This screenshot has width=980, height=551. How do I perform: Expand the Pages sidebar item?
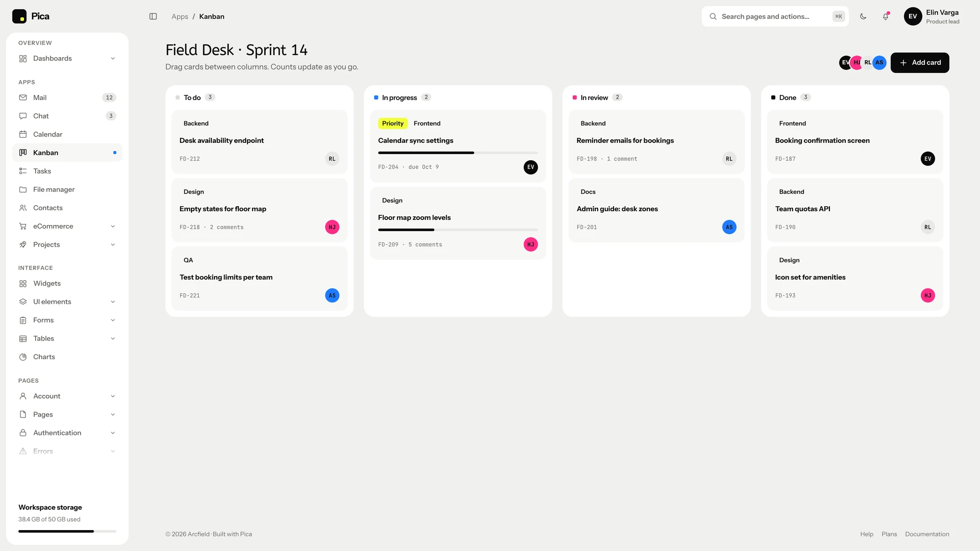click(x=67, y=414)
